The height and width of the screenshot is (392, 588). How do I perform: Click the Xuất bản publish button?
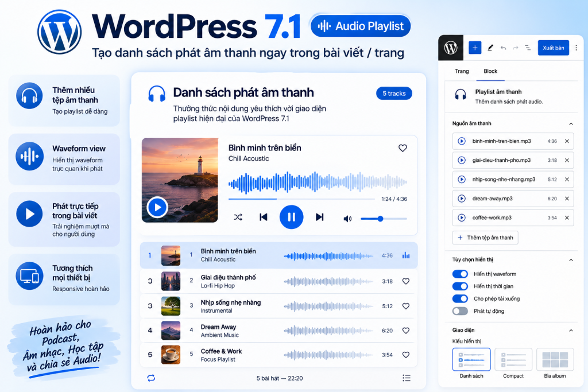point(553,48)
